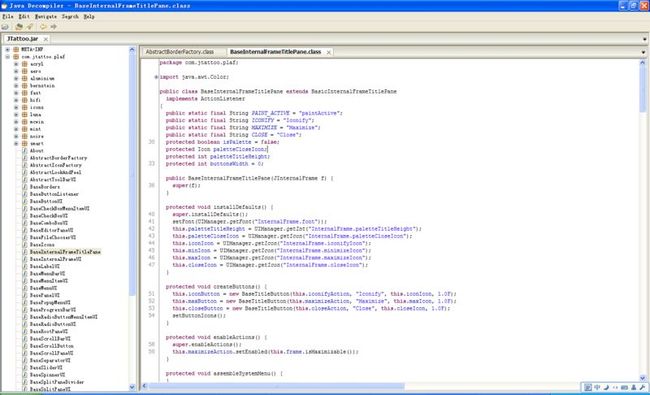Open BaseButtonListener class in the tree
Image resolution: width=650 pixels, height=395 pixels.
coord(54,194)
